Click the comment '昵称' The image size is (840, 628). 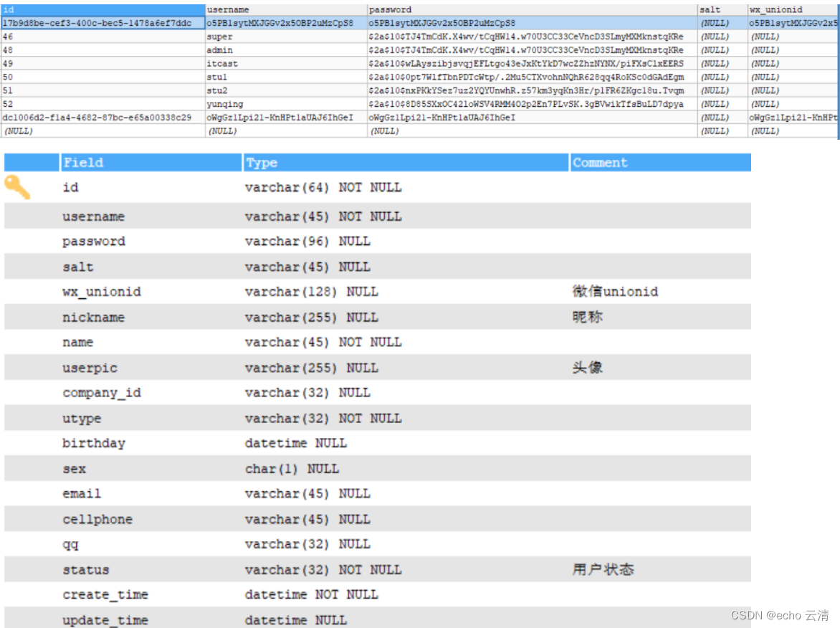point(587,317)
